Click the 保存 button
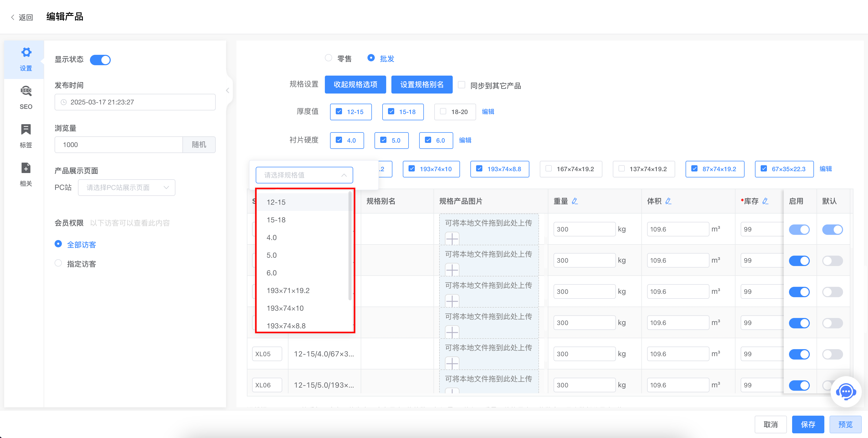 tap(808, 424)
